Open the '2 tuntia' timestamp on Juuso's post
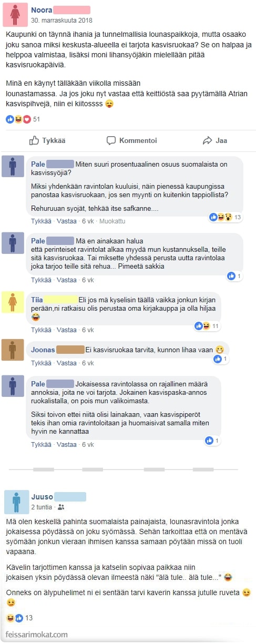256x644 pixels. pyautogui.click(x=42, y=507)
